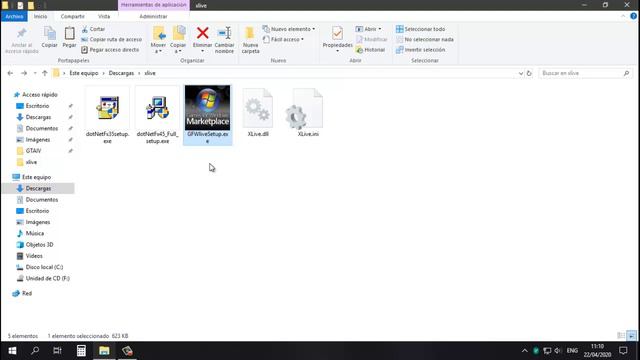Open Escritorio under Acceso rápido
Image resolution: width=640 pixels, height=360 pixels.
[x=37, y=106]
